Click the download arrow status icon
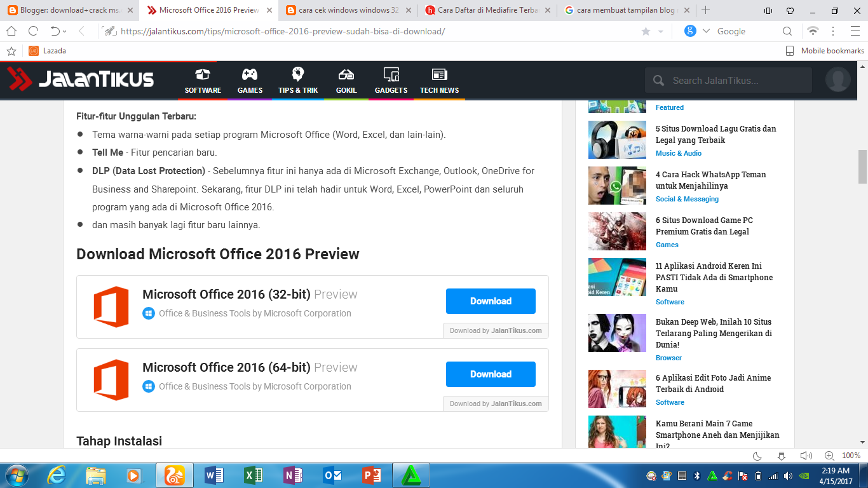Viewport: 868px width, 488px height. pyautogui.click(x=782, y=456)
